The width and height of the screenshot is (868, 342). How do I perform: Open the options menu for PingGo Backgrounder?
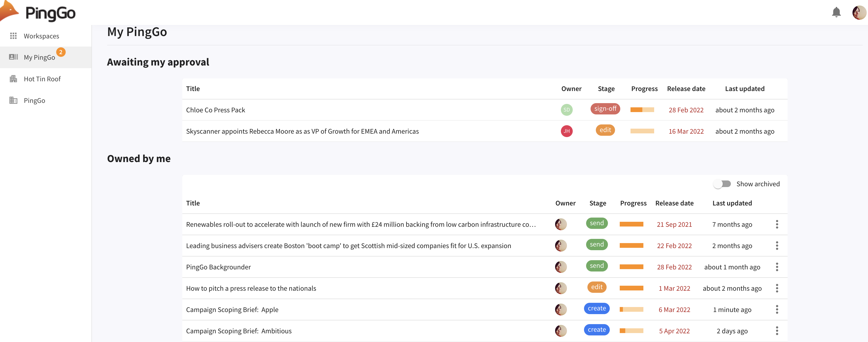coord(777,267)
